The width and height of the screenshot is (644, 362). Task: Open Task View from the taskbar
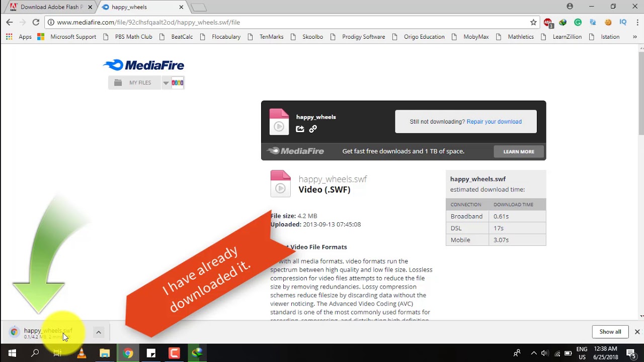click(58, 353)
